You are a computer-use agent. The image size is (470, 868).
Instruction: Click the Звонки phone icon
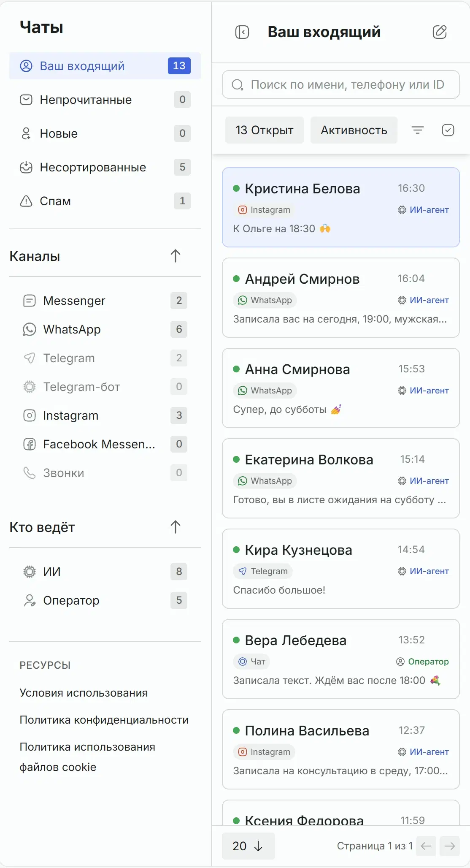[x=30, y=473]
